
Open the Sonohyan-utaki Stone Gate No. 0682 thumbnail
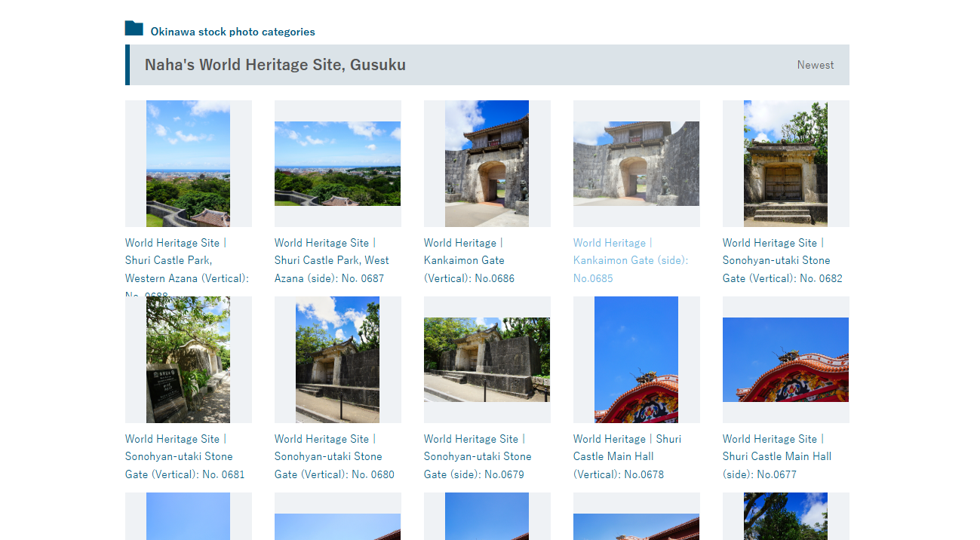click(786, 164)
